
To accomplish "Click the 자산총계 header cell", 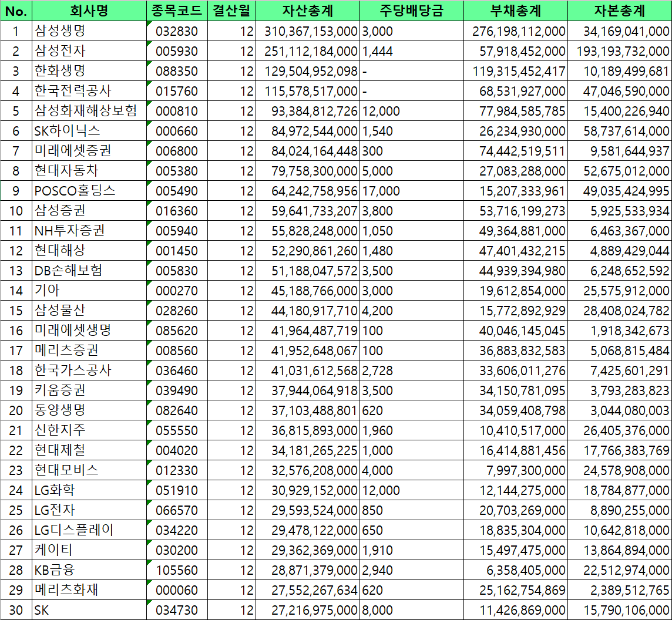I will click(308, 11).
